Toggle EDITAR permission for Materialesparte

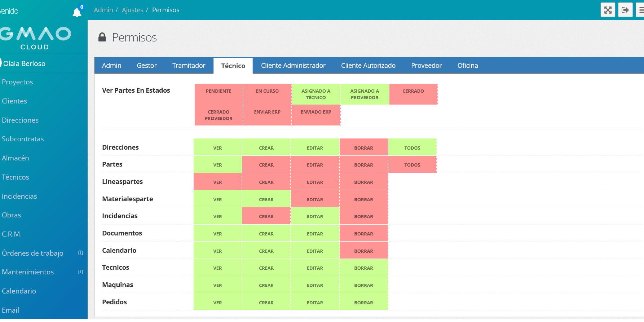point(315,199)
